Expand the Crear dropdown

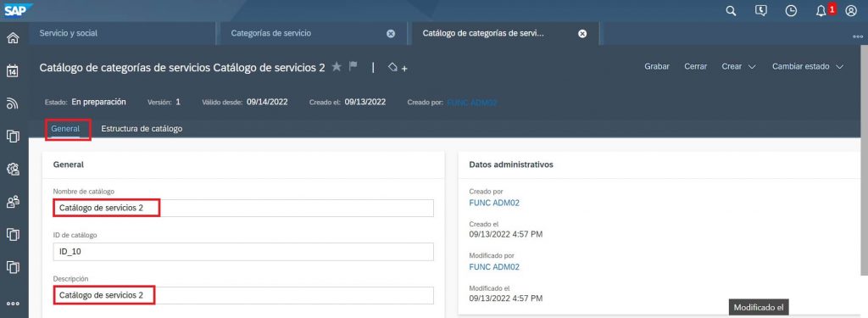(738, 66)
